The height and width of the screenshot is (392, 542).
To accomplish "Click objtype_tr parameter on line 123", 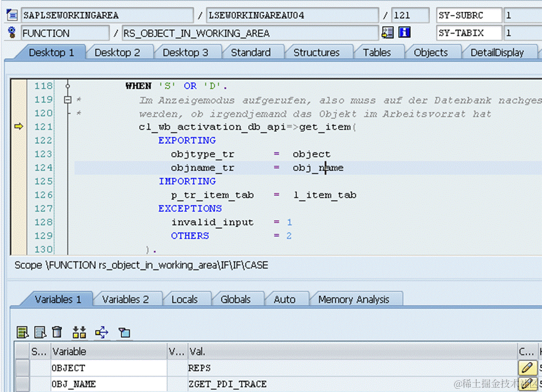I will pyautogui.click(x=203, y=155).
